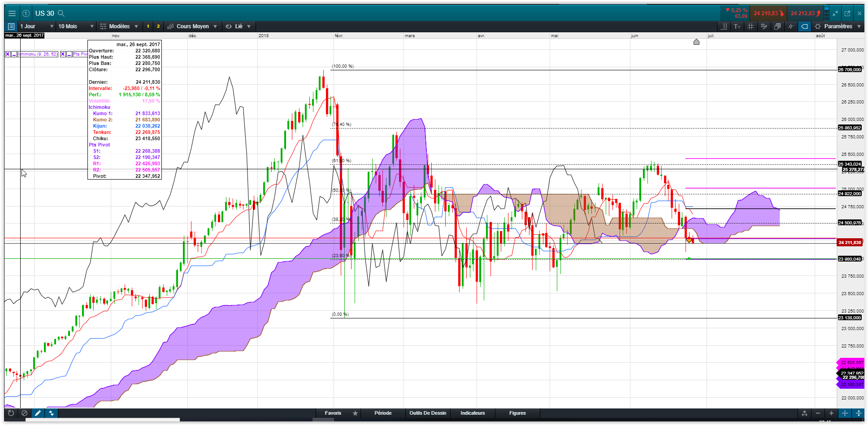The height and width of the screenshot is (425, 868).
Task: Expand the 10 Mois period dropdown
Action: (x=76, y=26)
